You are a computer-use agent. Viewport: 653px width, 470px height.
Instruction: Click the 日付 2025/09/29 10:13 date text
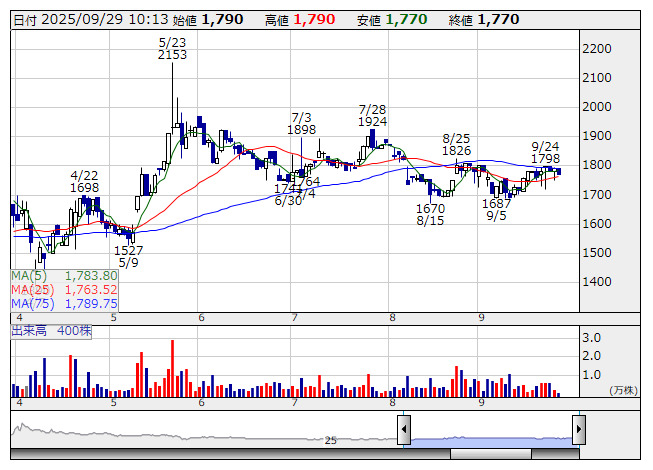click(x=91, y=20)
